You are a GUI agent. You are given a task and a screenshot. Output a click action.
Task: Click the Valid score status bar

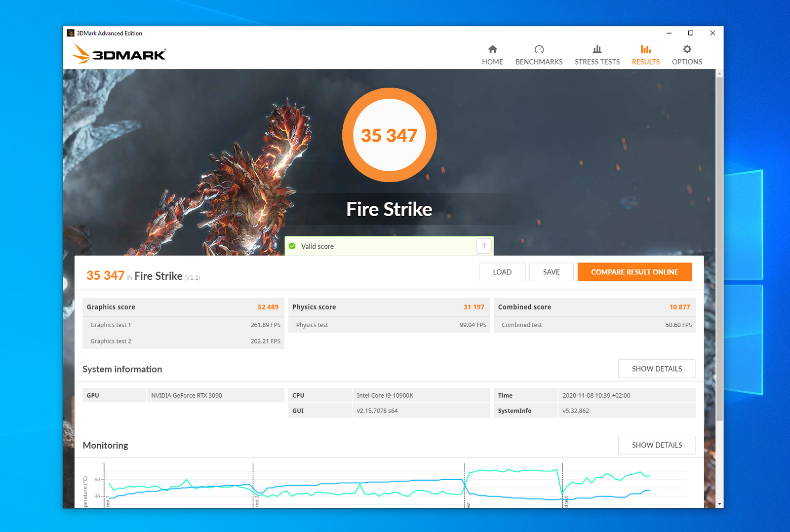pos(389,246)
